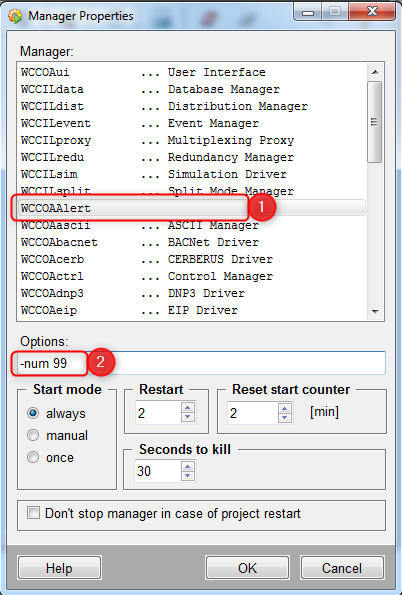Select WCCILevent Event Manager entry
Screen dimensions: 402x595
point(192,123)
